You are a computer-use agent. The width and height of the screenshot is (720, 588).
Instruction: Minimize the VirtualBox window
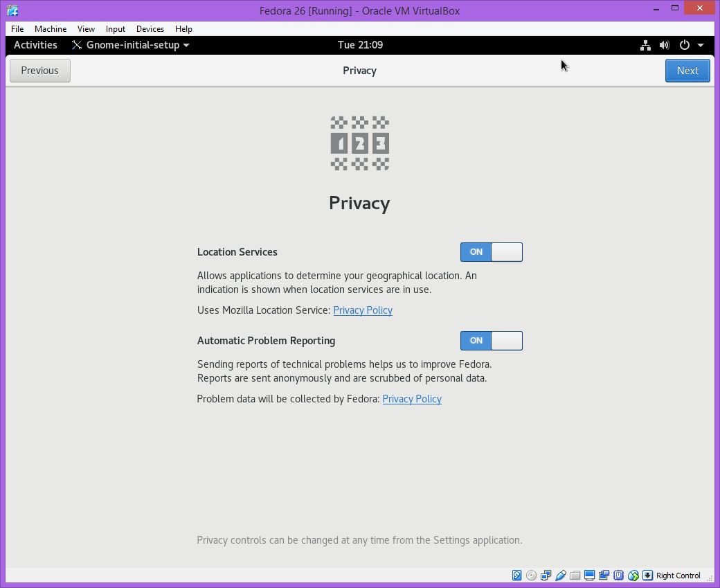coord(656,8)
